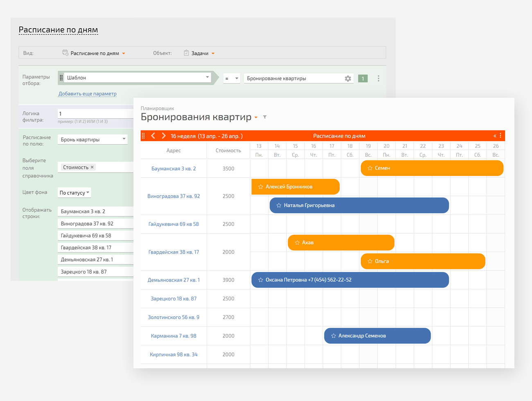
Task: Open the vertical dots menu in orange header
Action: point(500,135)
